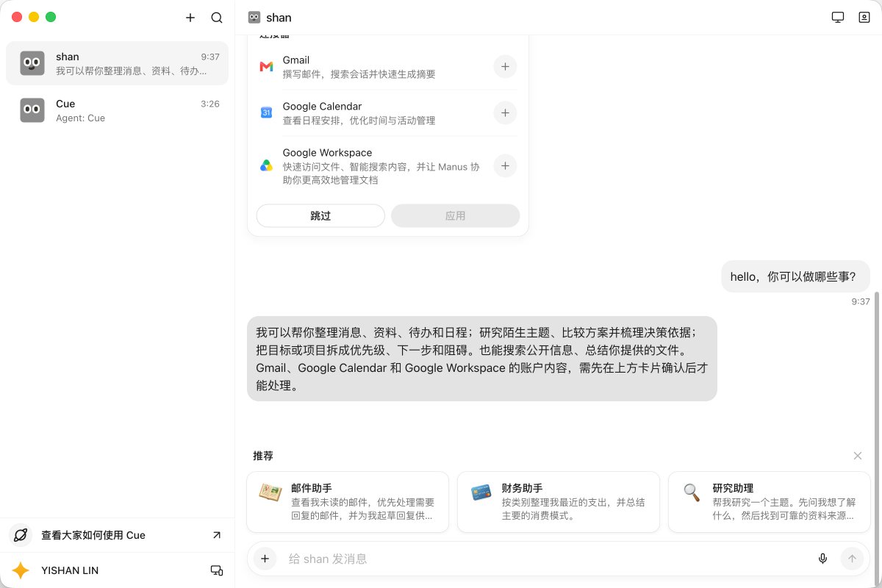
Task: Click the planet icon beside 查看大家如何使用
Action: [21, 535]
